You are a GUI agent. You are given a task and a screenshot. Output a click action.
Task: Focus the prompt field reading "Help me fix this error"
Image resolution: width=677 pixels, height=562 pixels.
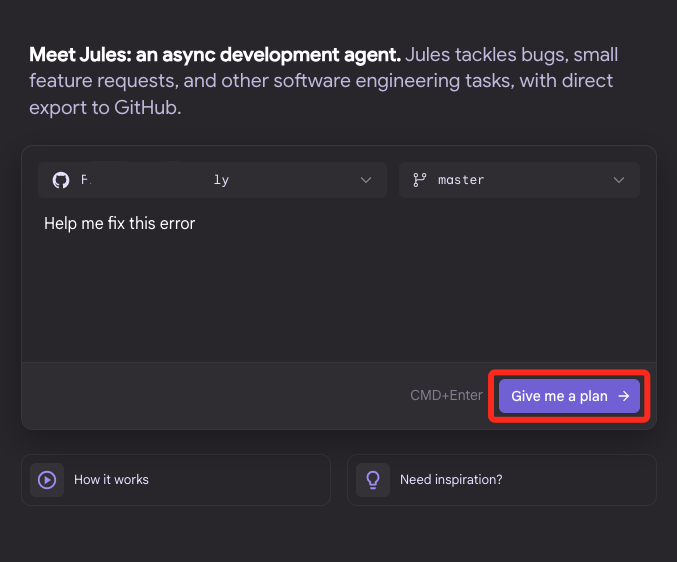point(338,284)
